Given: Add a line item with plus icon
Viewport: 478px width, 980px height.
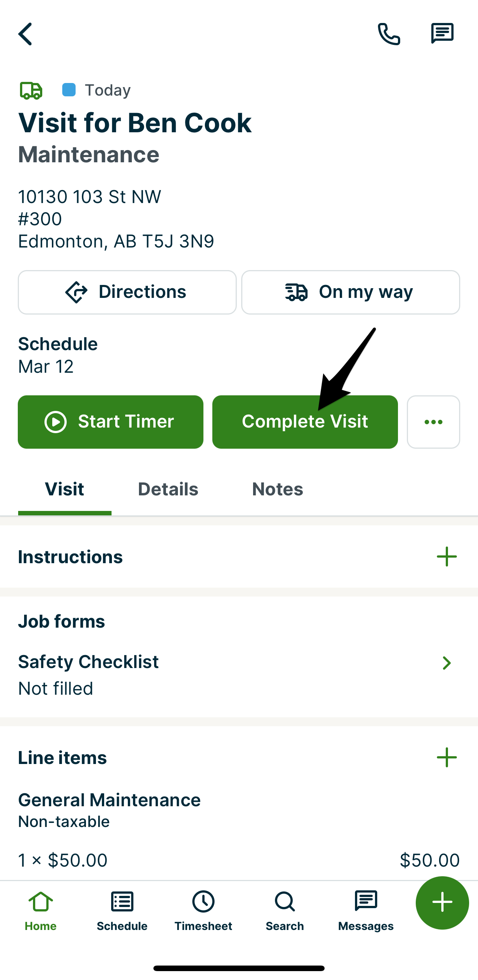Looking at the screenshot, I should click(x=447, y=757).
